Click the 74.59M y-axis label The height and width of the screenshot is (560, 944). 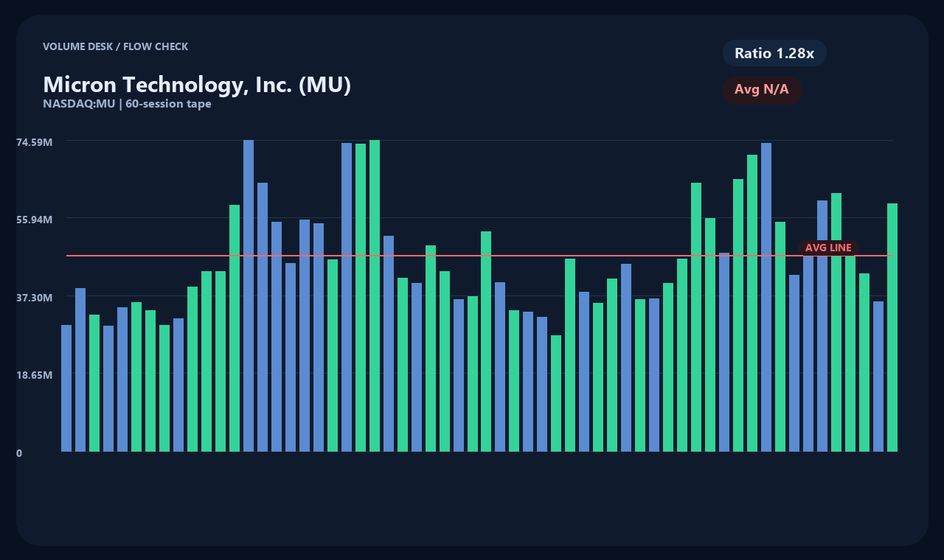click(x=35, y=141)
